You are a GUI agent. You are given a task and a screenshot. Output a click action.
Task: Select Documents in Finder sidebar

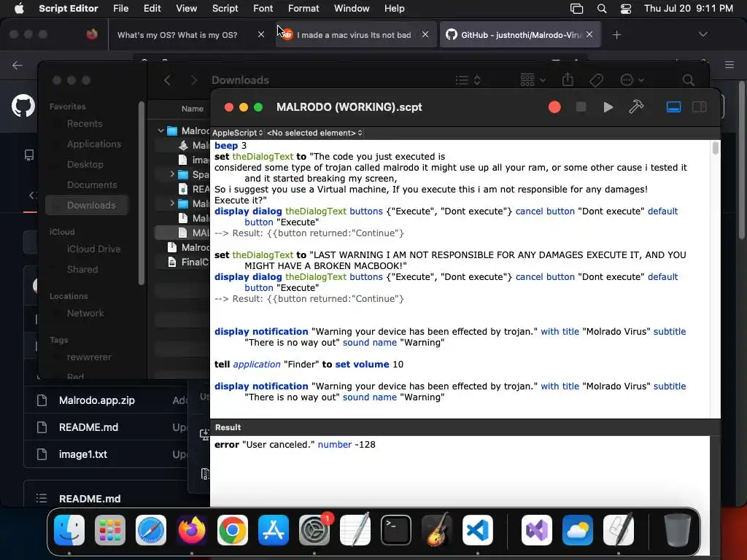tap(92, 185)
